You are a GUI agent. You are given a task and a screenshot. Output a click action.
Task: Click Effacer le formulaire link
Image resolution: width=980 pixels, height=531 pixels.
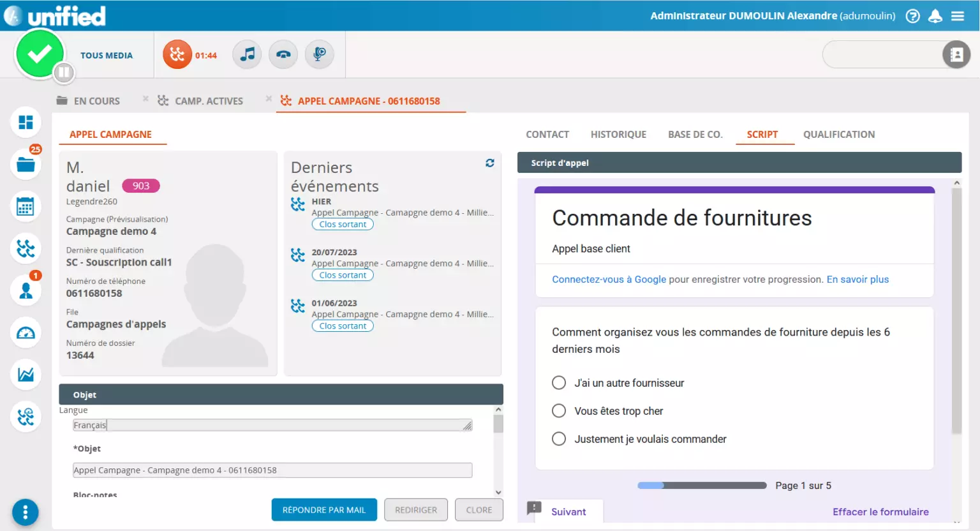coord(880,512)
